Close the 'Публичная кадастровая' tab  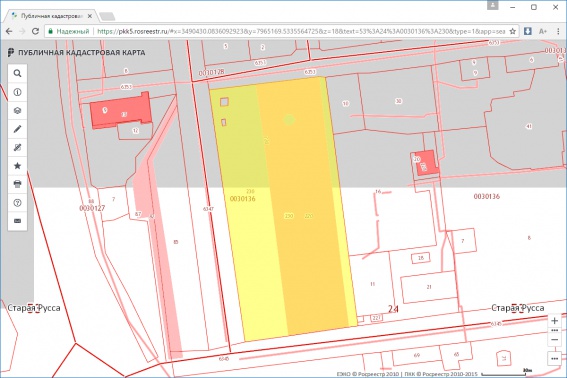point(90,16)
